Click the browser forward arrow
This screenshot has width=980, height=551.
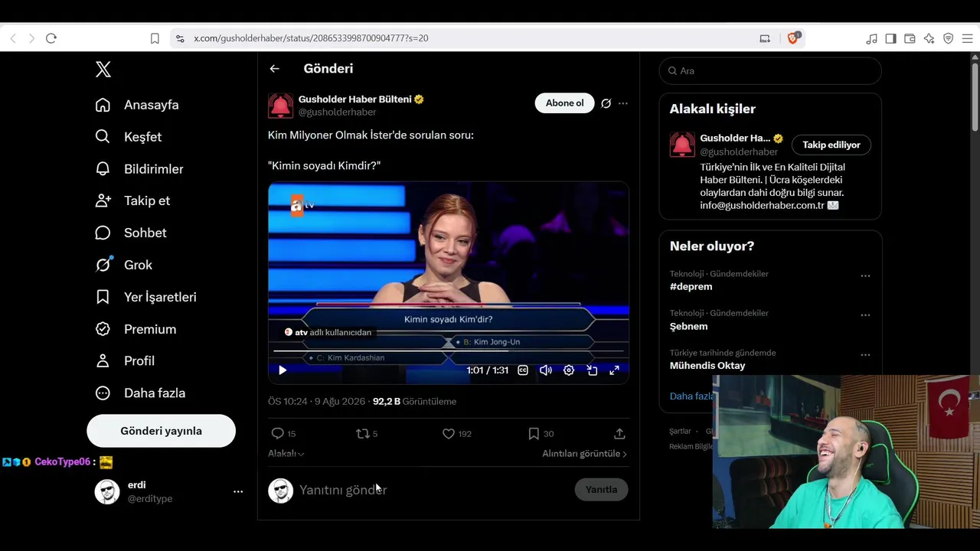[31, 38]
